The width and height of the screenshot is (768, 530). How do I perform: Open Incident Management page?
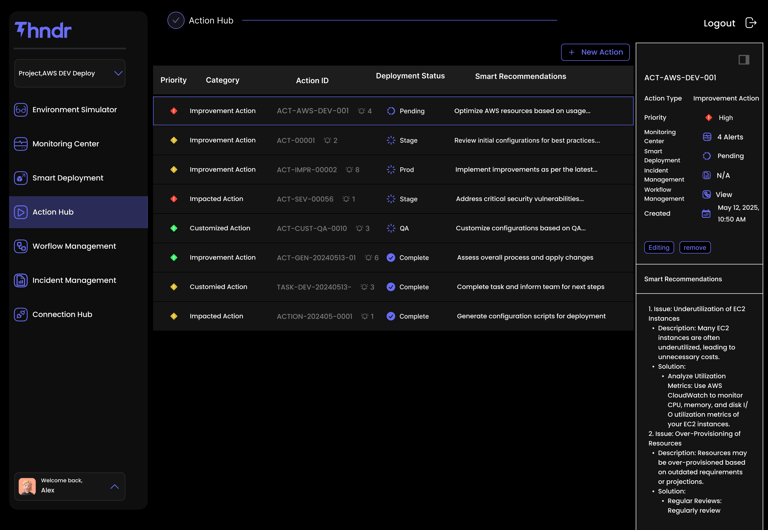[x=74, y=280]
